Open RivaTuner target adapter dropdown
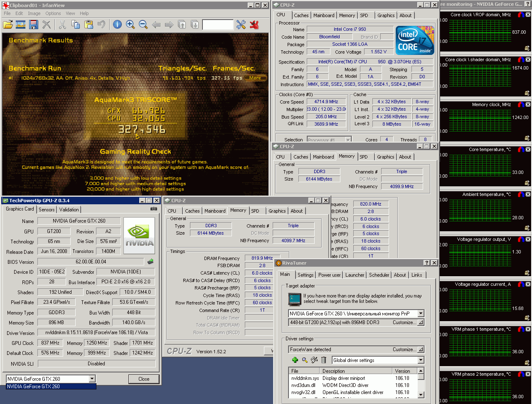Viewport: 532px width, 404px height. [421, 313]
